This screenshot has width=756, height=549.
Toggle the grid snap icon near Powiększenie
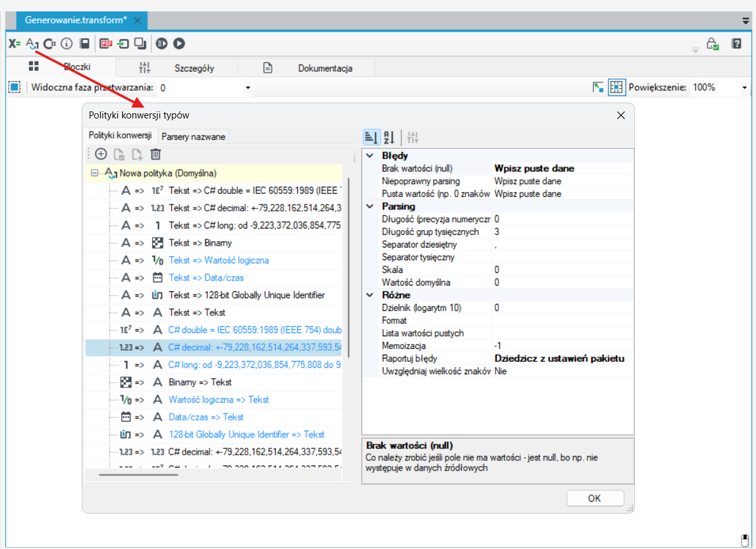[x=616, y=87]
